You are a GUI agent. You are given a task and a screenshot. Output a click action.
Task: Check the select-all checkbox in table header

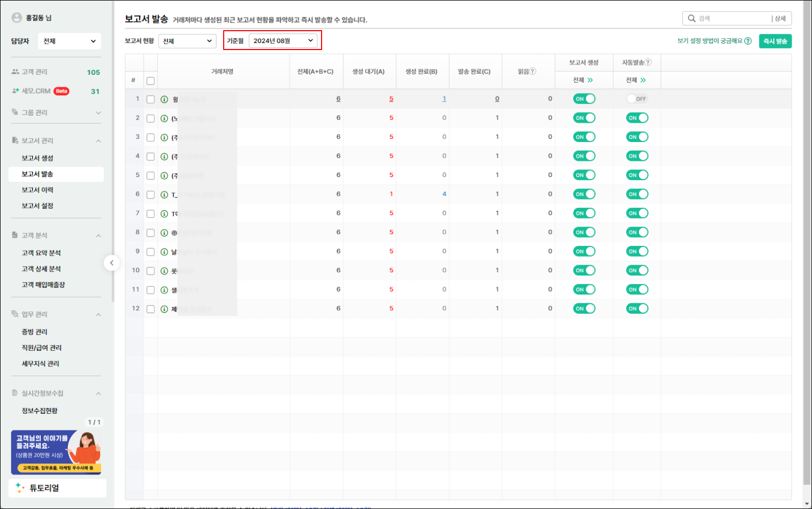tap(151, 81)
